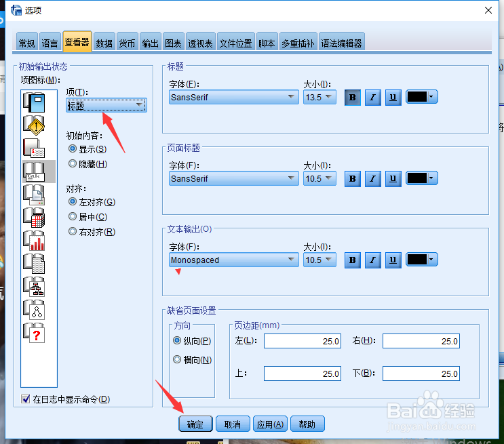Select the Text Output item icon
This screenshot has width=504, height=444.
[34, 264]
